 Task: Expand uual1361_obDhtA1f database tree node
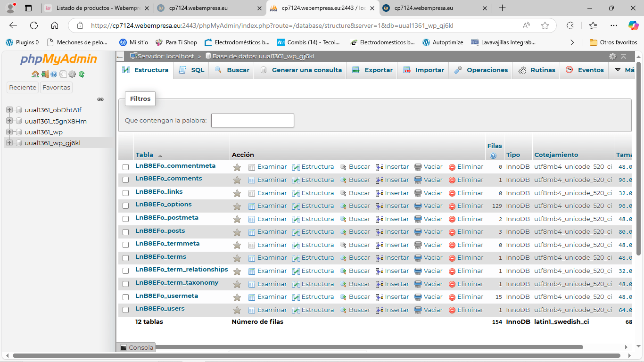tap(9, 110)
